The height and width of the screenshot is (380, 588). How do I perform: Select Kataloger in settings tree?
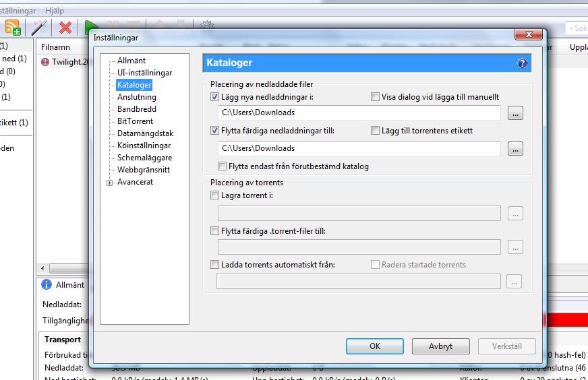[134, 85]
